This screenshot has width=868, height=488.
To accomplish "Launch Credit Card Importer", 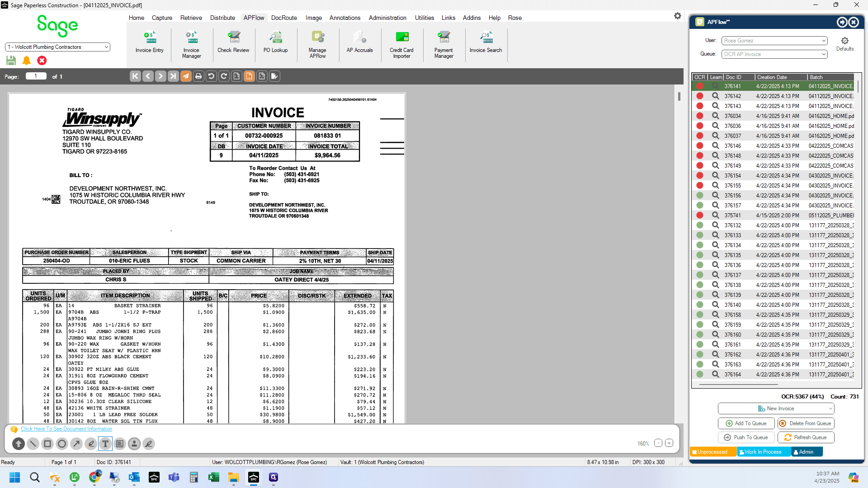I will (x=401, y=45).
